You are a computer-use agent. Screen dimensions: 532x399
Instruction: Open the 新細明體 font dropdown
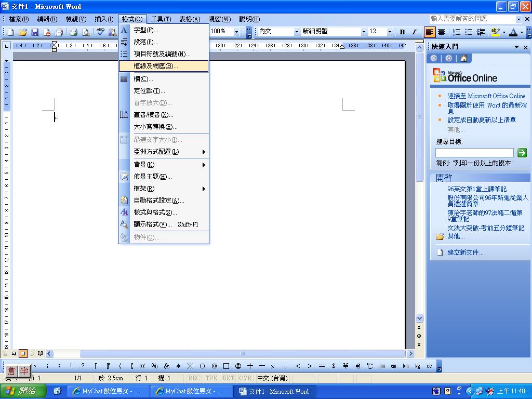point(364,32)
